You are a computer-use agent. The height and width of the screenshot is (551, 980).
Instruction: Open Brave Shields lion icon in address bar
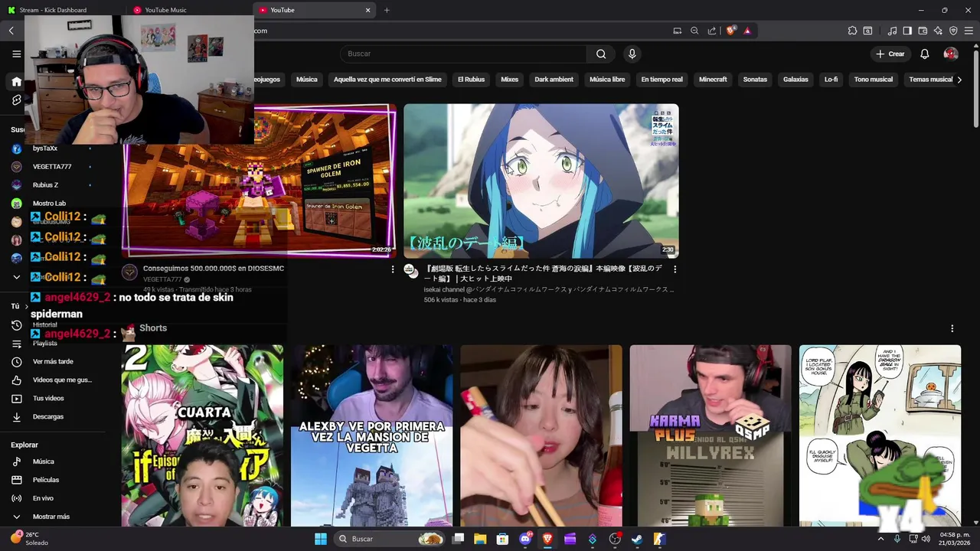pos(730,31)
